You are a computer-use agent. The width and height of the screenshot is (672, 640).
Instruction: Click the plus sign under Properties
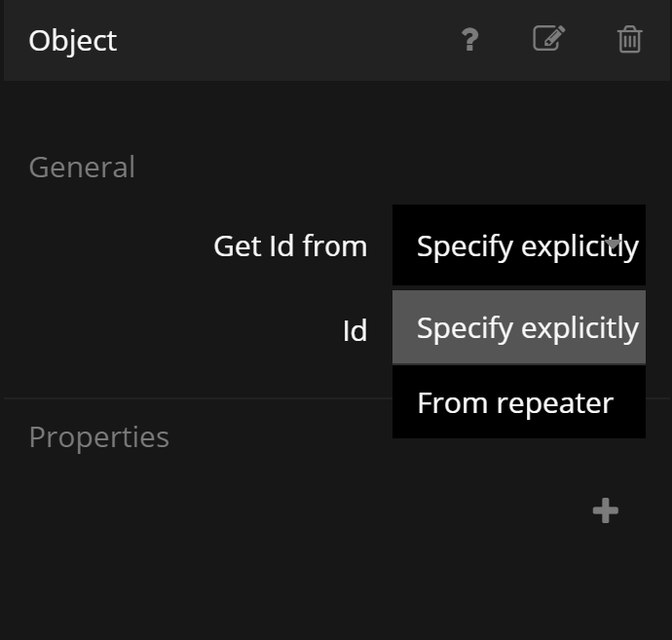606,510
